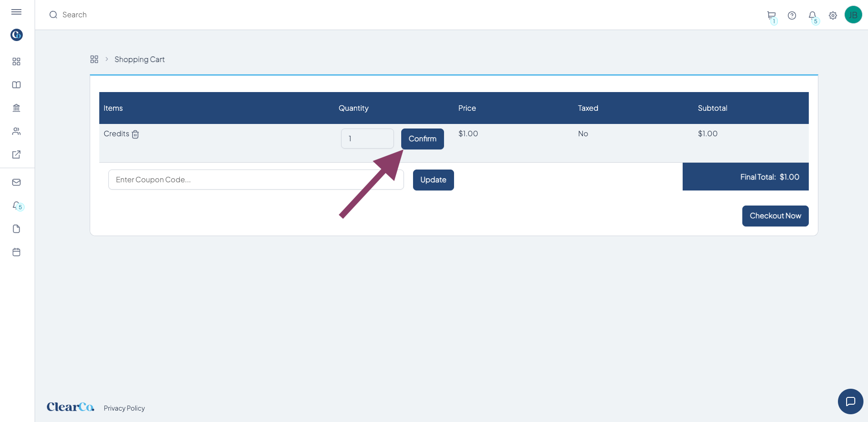
Task: Open the bank building icon in sidebar
Action: pyautogui.click(x=16, y=108)
